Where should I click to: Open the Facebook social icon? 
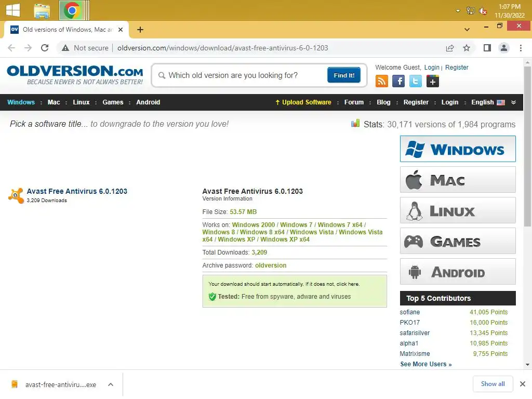tap(398, 81)
